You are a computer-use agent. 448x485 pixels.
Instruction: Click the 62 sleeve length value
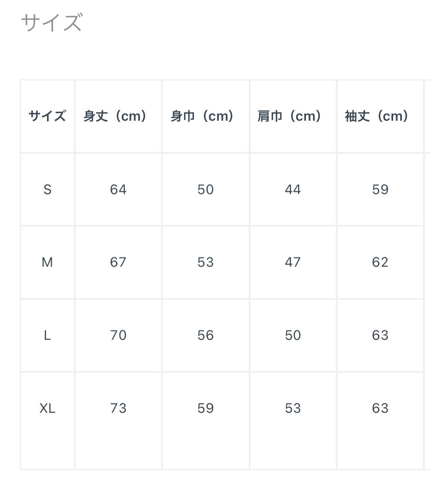(380, 262)
